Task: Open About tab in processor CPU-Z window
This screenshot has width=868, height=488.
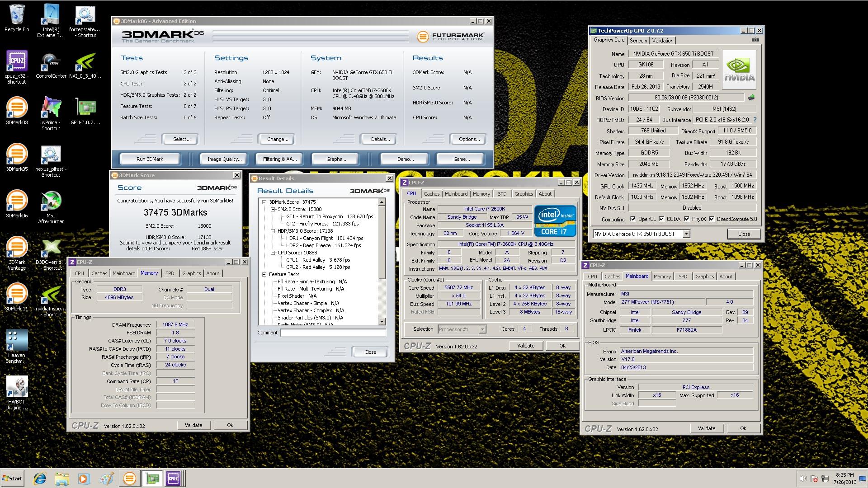Action: click(x=545, y=194)
